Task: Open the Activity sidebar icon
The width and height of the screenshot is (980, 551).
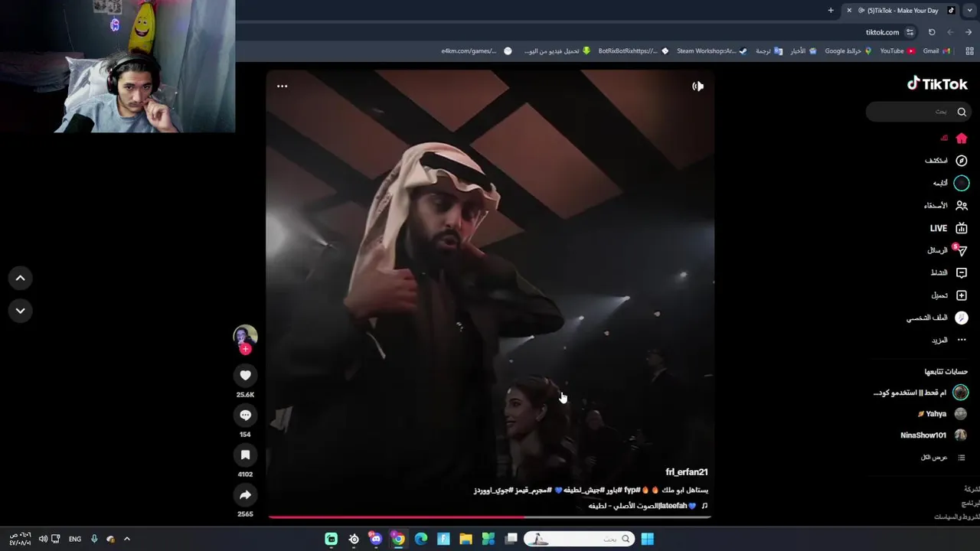Action: [x=962, y=272]
